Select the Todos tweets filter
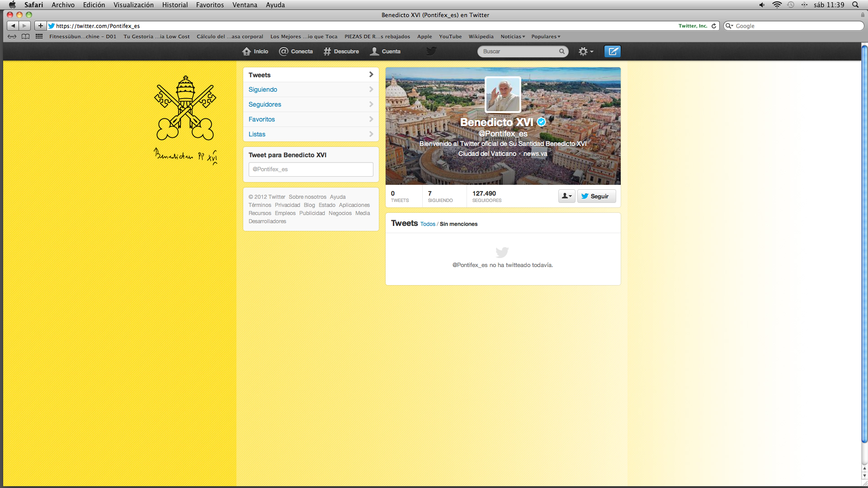 (x=428, y=224)
